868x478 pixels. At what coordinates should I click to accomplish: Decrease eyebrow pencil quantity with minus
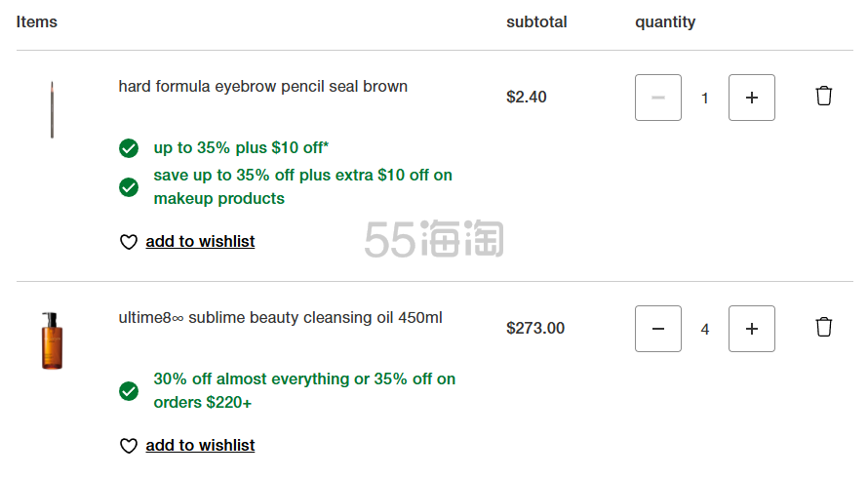(658, 98)
